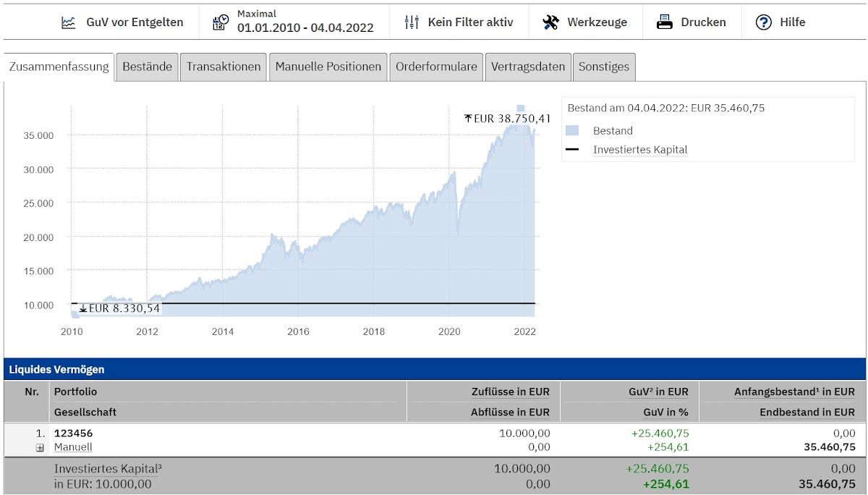Click the light blue Bestand legend swatch

572,131
